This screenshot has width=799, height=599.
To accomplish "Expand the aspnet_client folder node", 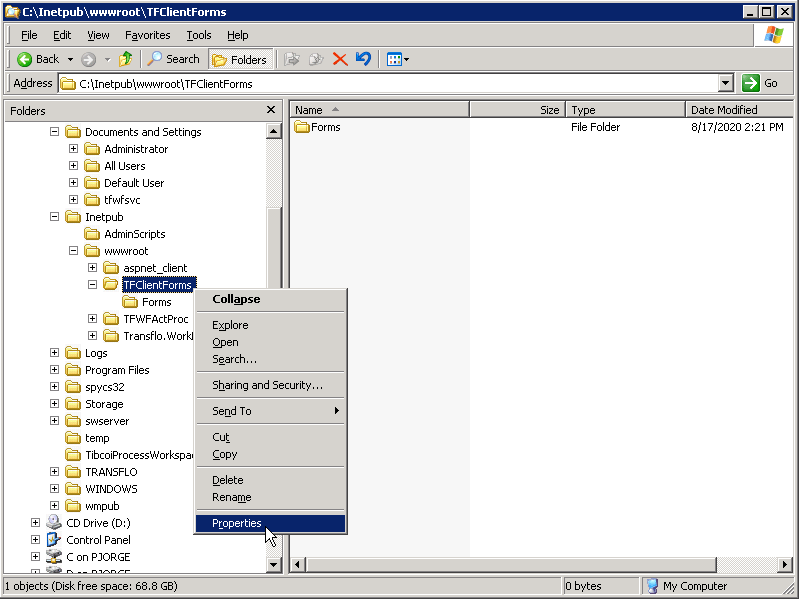I will coord(92,267).
